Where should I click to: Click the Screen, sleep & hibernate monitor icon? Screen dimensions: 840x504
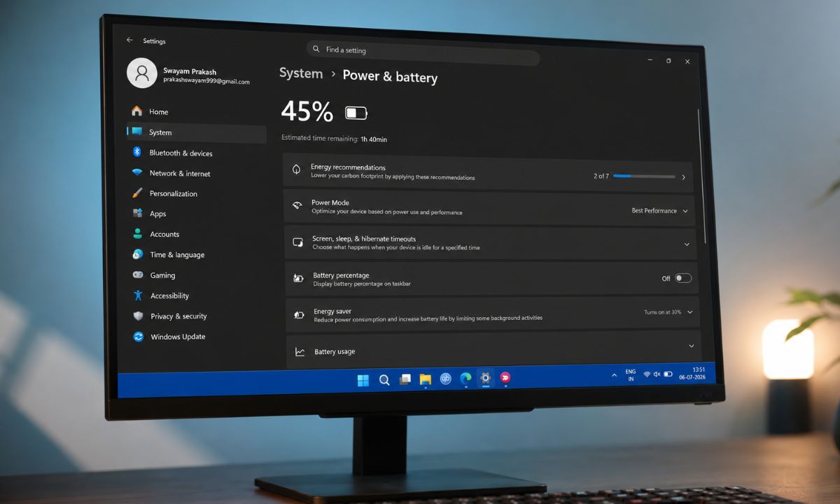[297, 242]
